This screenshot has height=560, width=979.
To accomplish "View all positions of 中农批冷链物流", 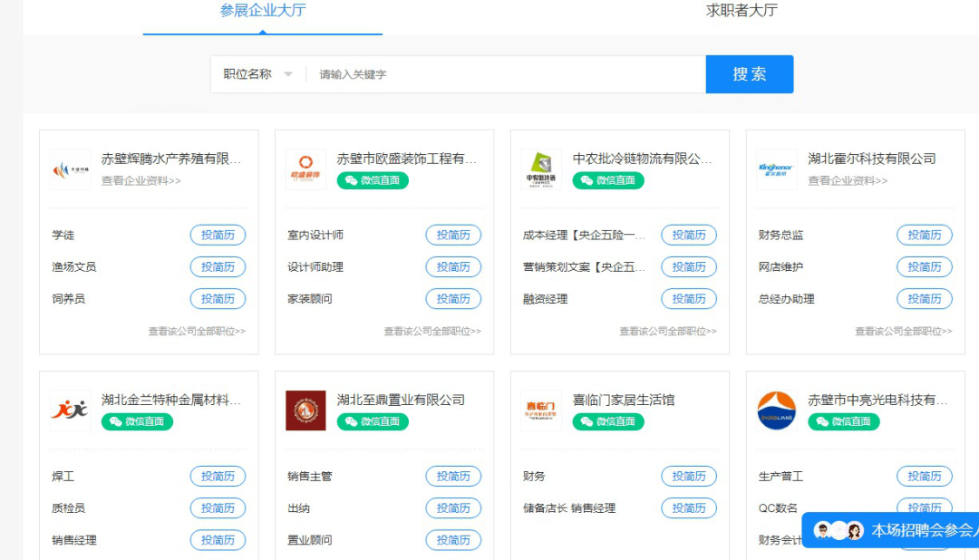I will (x=668, y=331).
